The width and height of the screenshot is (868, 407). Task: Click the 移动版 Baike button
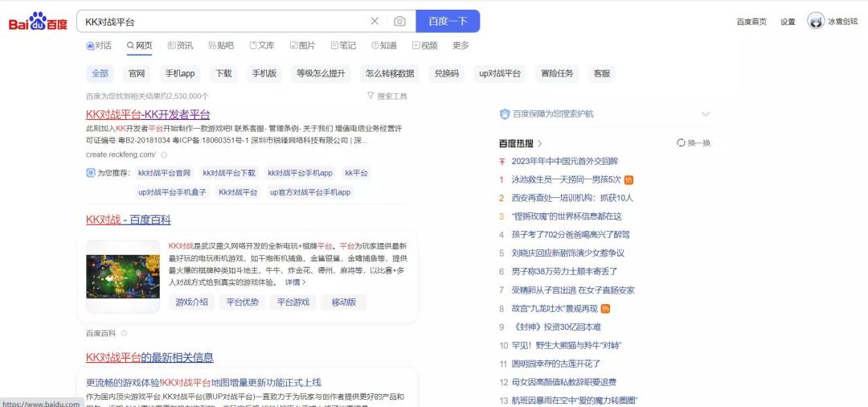pyautogui.click(x=344, y=302)
